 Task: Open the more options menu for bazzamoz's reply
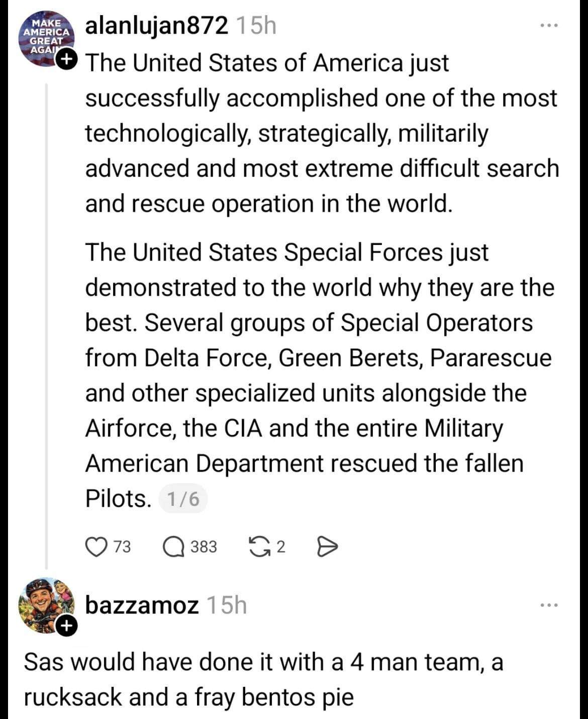coord(548,605)
